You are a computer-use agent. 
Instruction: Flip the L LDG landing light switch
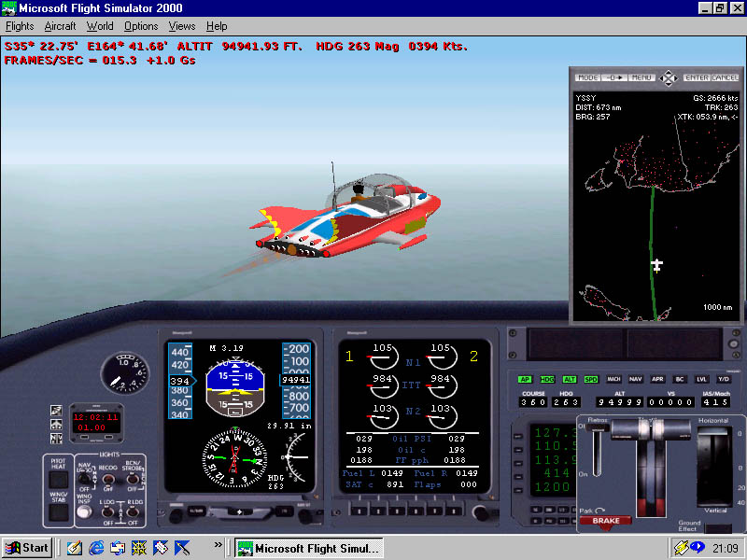pyautogui.click(x=108, y=511)
